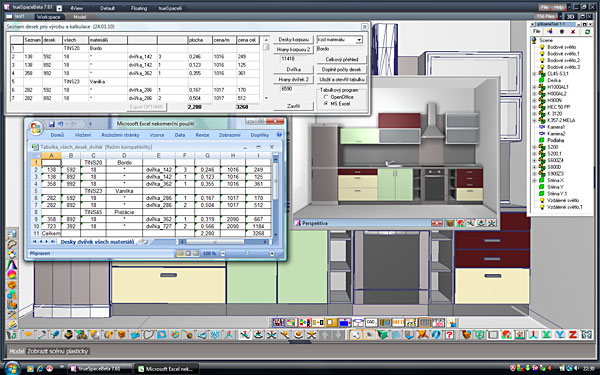
Task: Expand the K357-2 MELA tree node
Action: [x=535, y=120]
